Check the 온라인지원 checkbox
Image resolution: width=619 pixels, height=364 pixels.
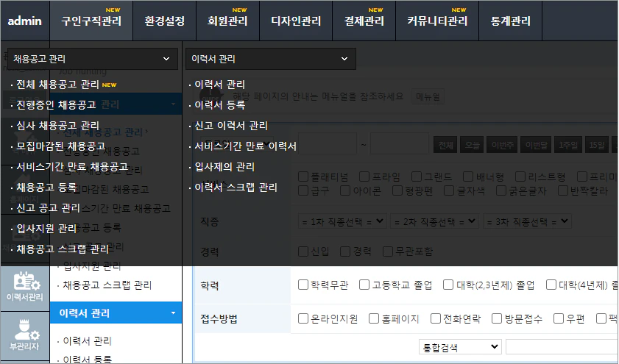tap(303, 318)
